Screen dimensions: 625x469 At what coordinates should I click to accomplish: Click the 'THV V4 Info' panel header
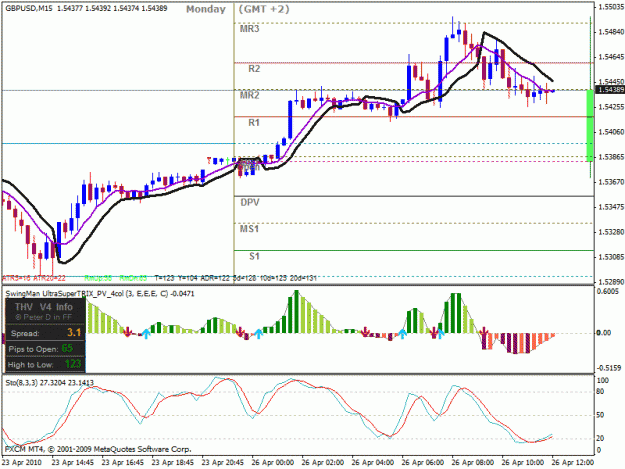click(44, 307)
